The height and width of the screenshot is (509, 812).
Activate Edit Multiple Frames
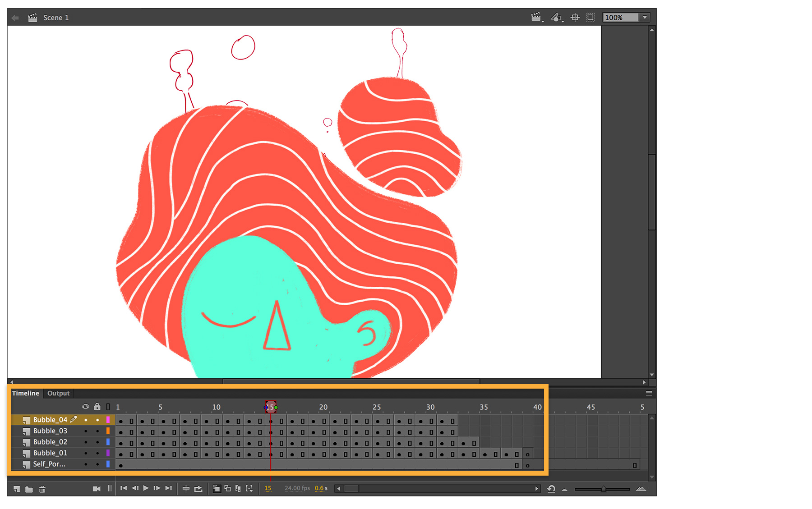pyautogui.click(x=238, y=488)
